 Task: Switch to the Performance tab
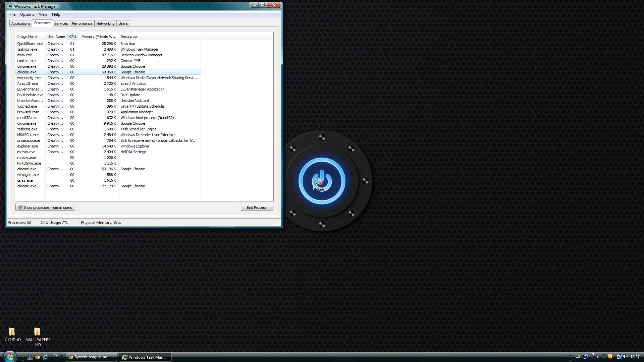click(82, 23)
